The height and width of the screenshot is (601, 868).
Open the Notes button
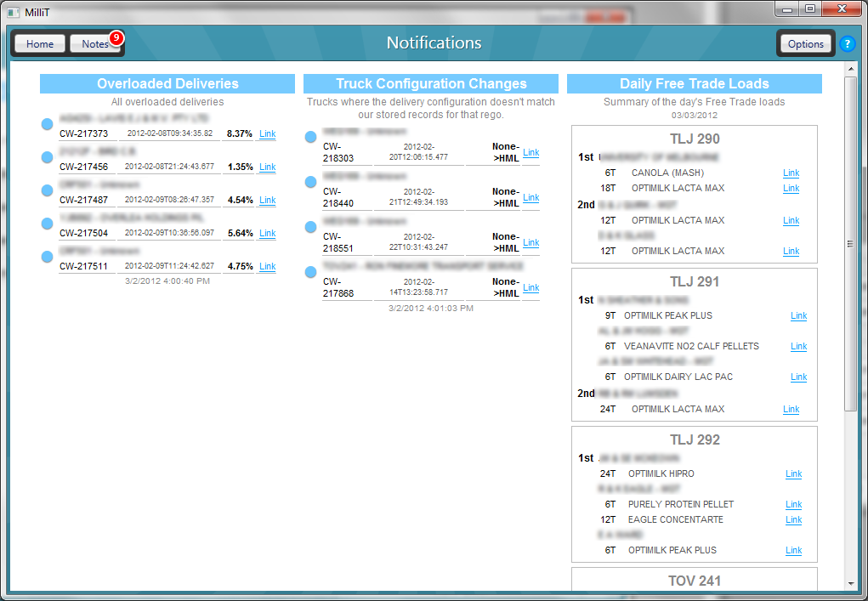94,44
